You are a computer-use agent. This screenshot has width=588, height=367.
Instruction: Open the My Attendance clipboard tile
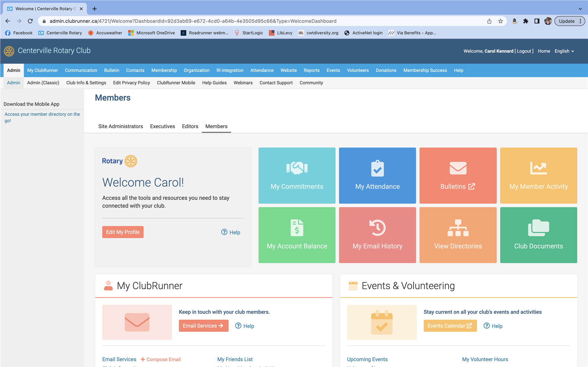pos(377,175)
